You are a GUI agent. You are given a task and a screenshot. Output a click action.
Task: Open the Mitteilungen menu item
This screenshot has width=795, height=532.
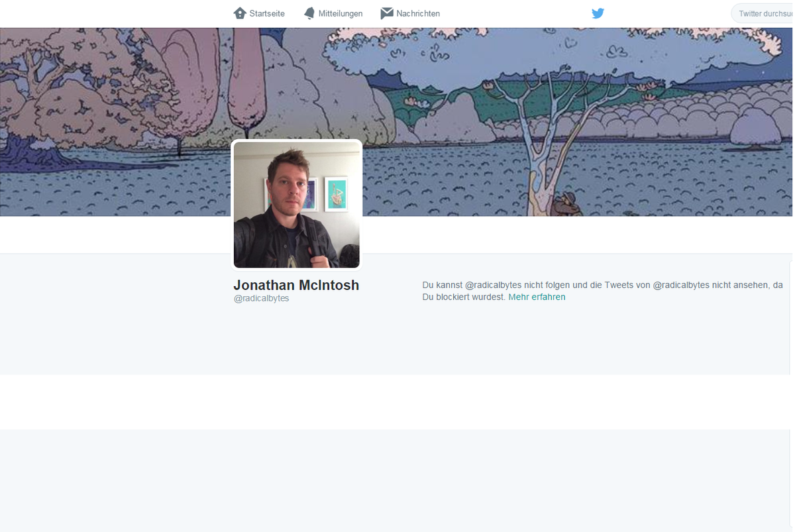tap(333, 13)
